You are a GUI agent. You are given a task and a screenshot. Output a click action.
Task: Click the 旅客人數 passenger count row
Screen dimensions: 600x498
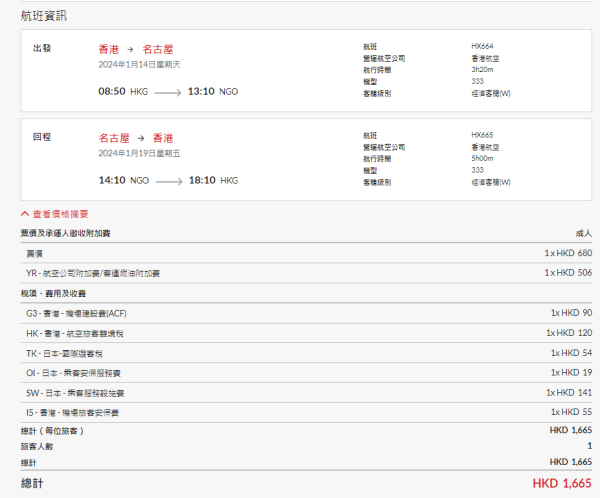point(41,446)
